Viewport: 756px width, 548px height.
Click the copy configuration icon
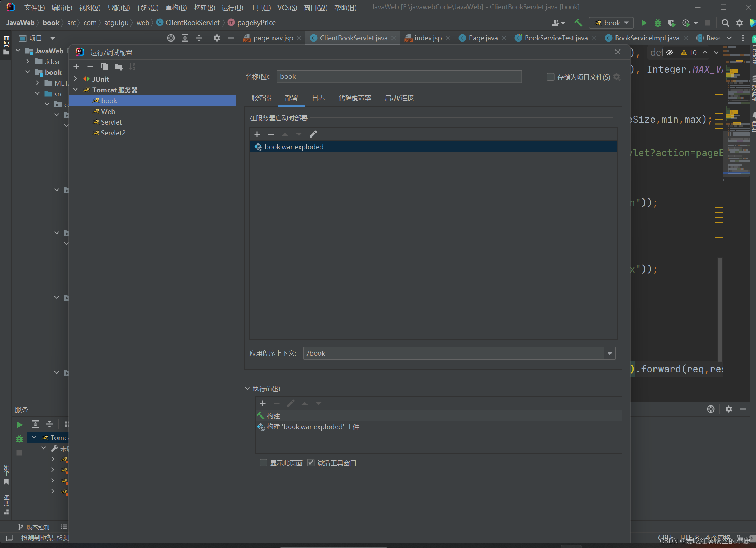click(x=104, y=67)
